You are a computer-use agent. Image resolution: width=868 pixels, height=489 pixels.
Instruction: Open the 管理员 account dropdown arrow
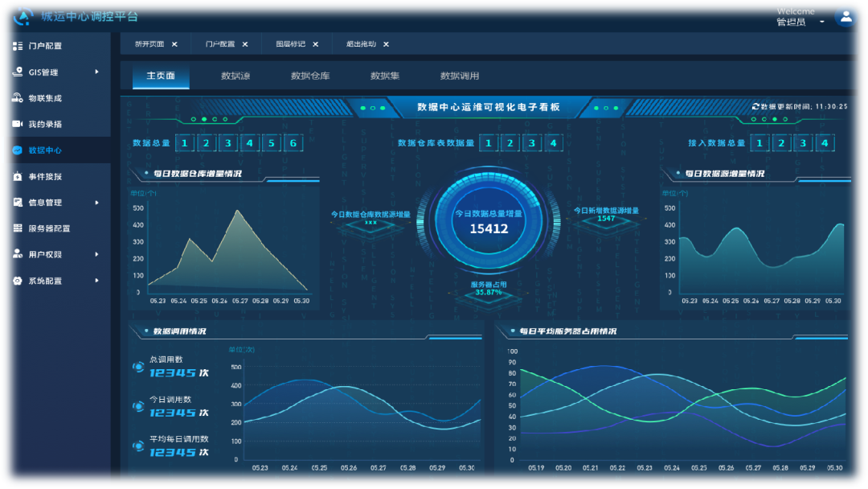pos(822,23)
